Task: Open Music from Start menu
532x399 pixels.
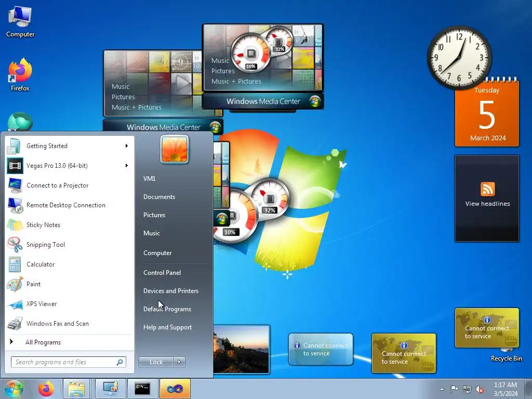Action: [152, 233]
